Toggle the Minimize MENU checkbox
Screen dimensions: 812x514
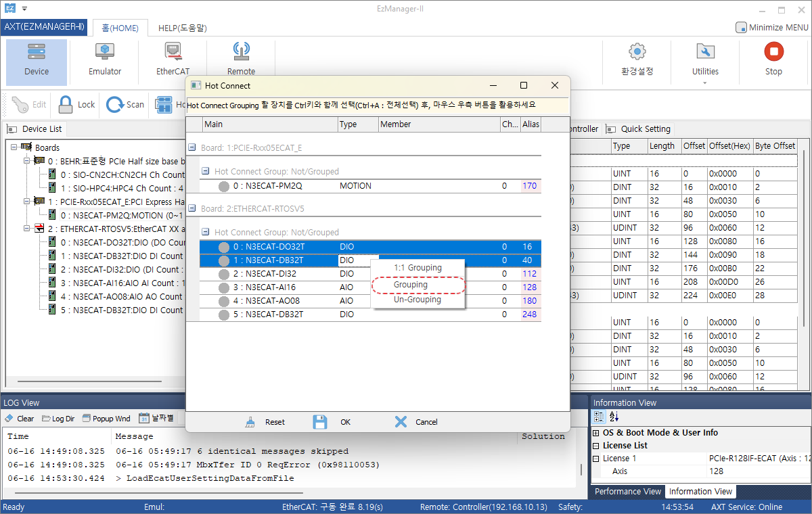point(741,28)
